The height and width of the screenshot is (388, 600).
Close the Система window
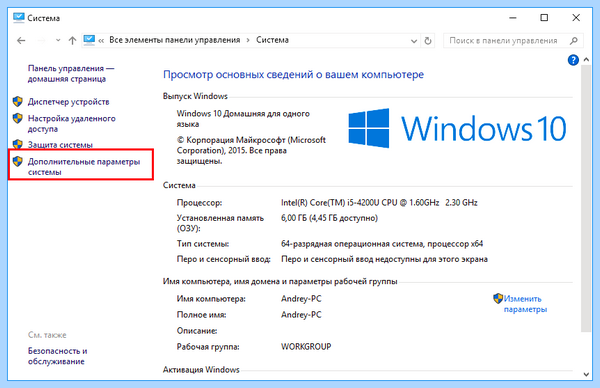click(x=576, y=18)
